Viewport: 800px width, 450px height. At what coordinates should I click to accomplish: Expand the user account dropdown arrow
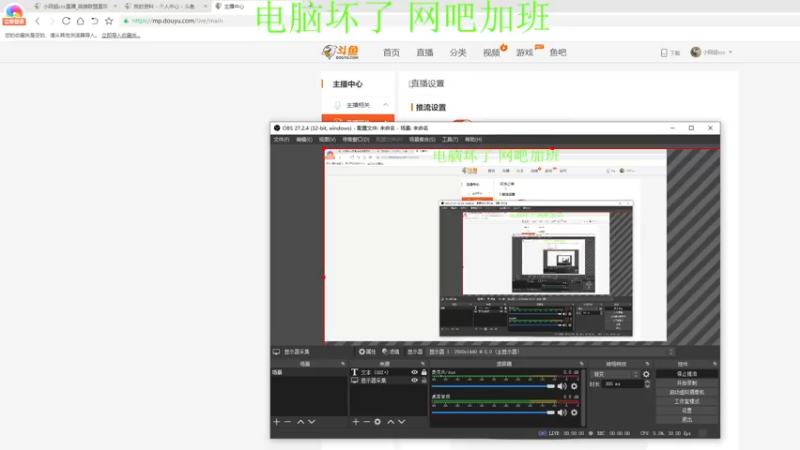click(731, 52)
